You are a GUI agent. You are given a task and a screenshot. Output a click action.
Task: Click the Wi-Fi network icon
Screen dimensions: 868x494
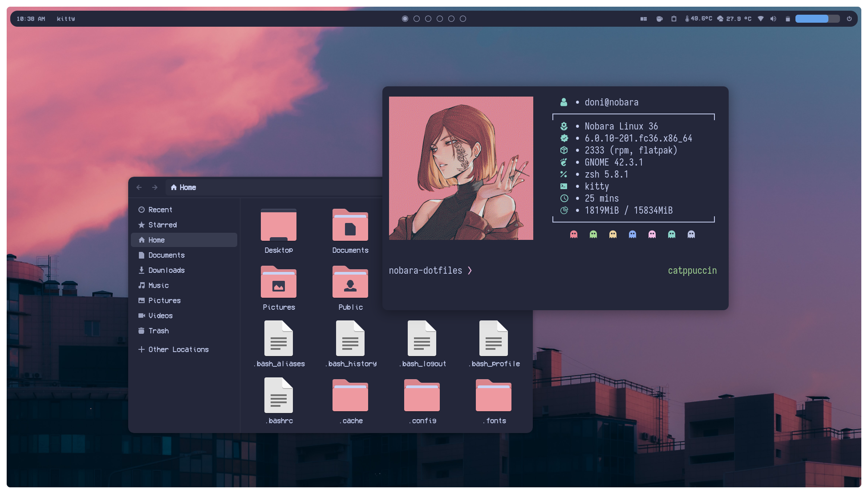coord(761,19)
